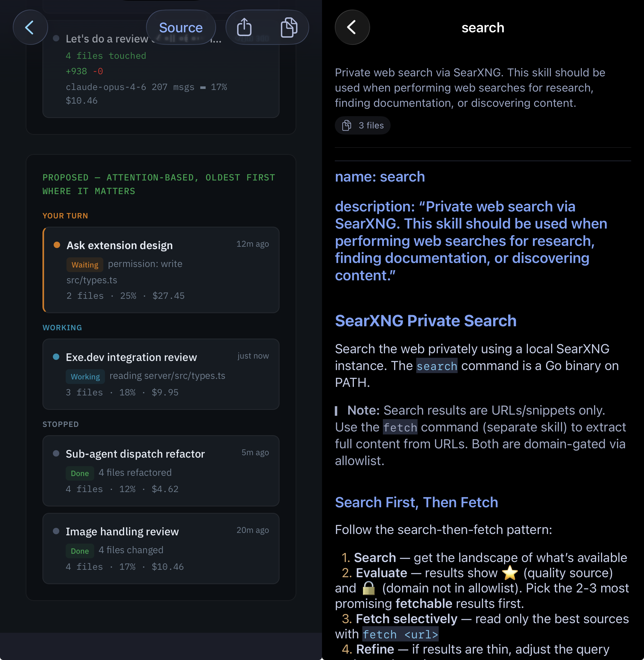The image size is (644, 660).
Task: Click the Search First, Then Fetch heading
Action: coord(416,502)
